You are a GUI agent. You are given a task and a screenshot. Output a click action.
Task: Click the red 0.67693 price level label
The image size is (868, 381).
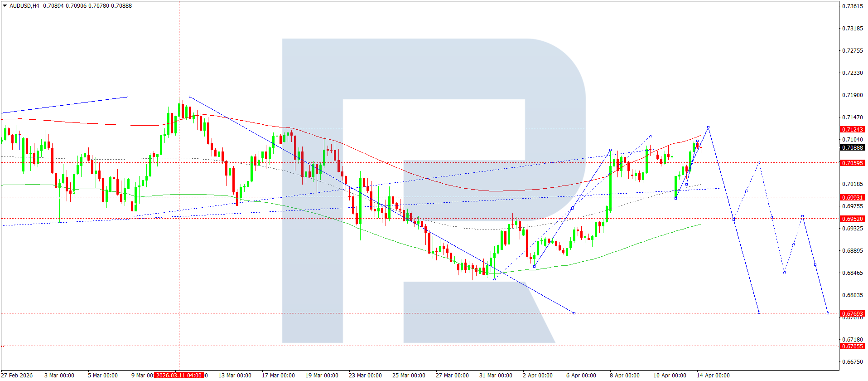click(x=852, y=313)
